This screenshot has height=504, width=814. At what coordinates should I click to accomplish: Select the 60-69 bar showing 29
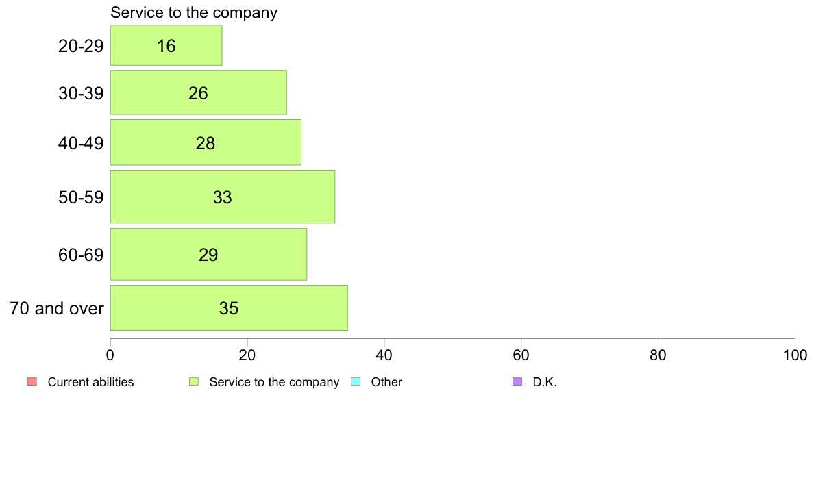pos(209,254)
